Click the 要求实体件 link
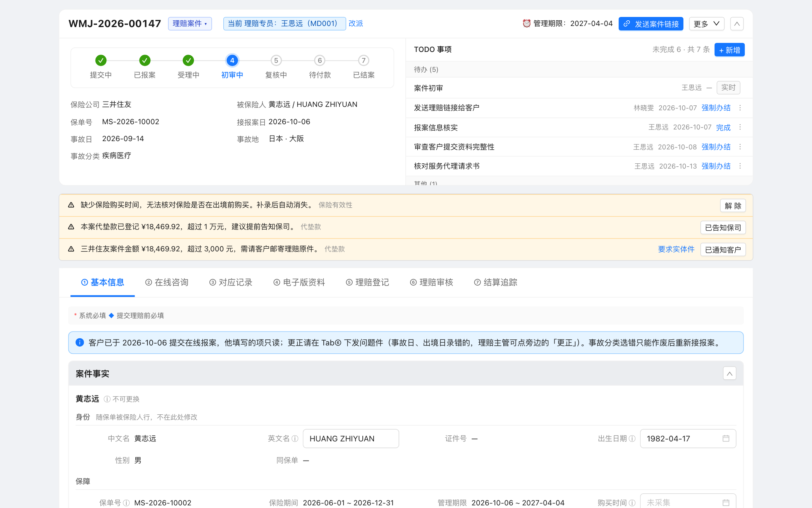The height and width of the screenshot is (508, 812). coord(676,249)
